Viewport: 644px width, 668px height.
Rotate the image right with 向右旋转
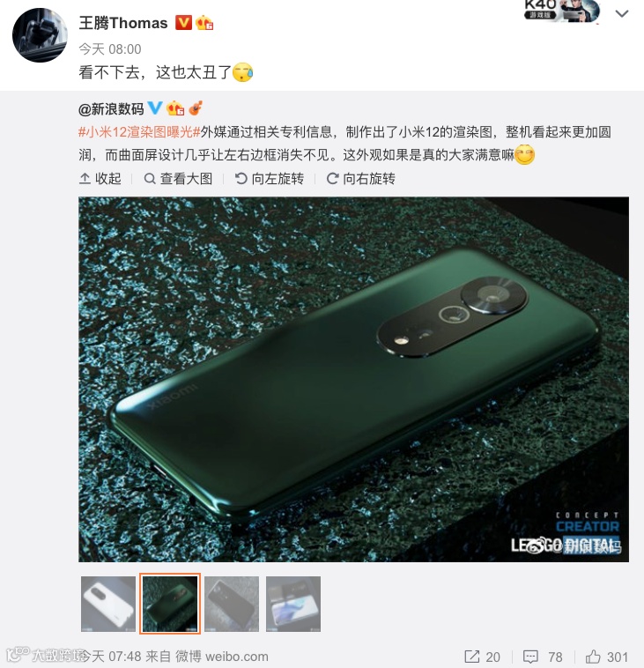click(361, 179)
